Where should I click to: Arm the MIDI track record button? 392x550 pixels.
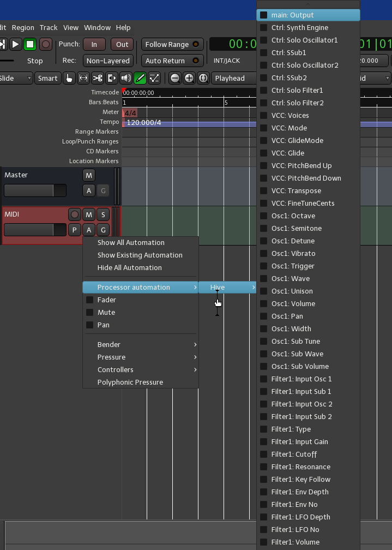(75, 214)
